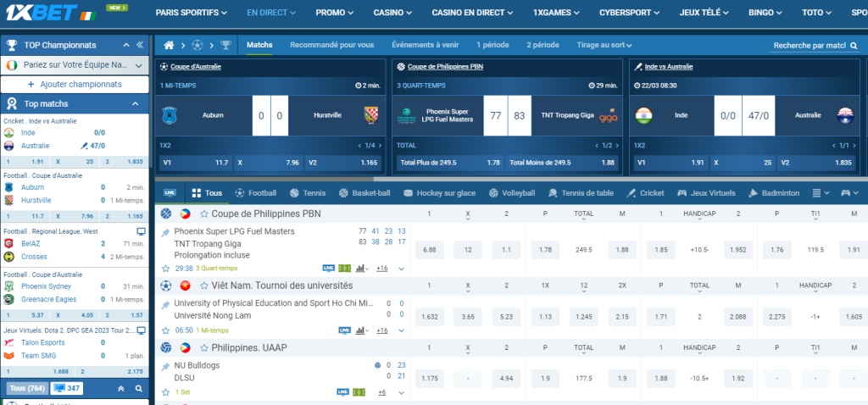
Task: Pin the University of Physical Education match
Action: pyautogui.click(x=165, y=305)
